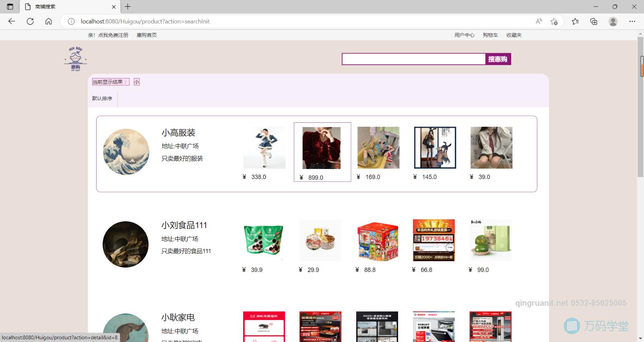Open the ¥338.0 clothing product image
Viewport: 644px width, 342px height.
click(264, 148)
